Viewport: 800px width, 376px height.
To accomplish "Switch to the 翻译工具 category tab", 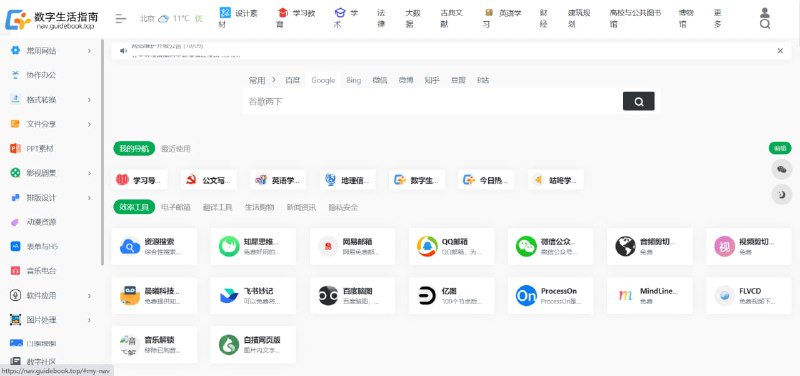I will click(x=217, y=207).
